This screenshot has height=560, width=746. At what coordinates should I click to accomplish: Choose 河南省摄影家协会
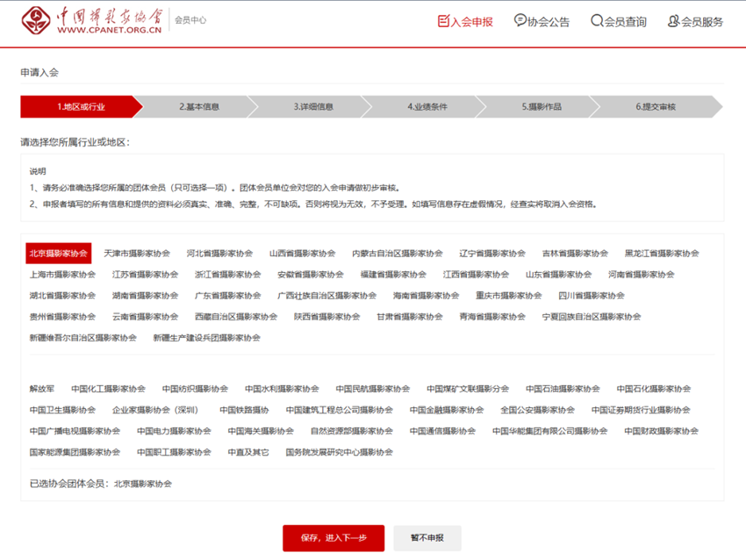point(642,275)
